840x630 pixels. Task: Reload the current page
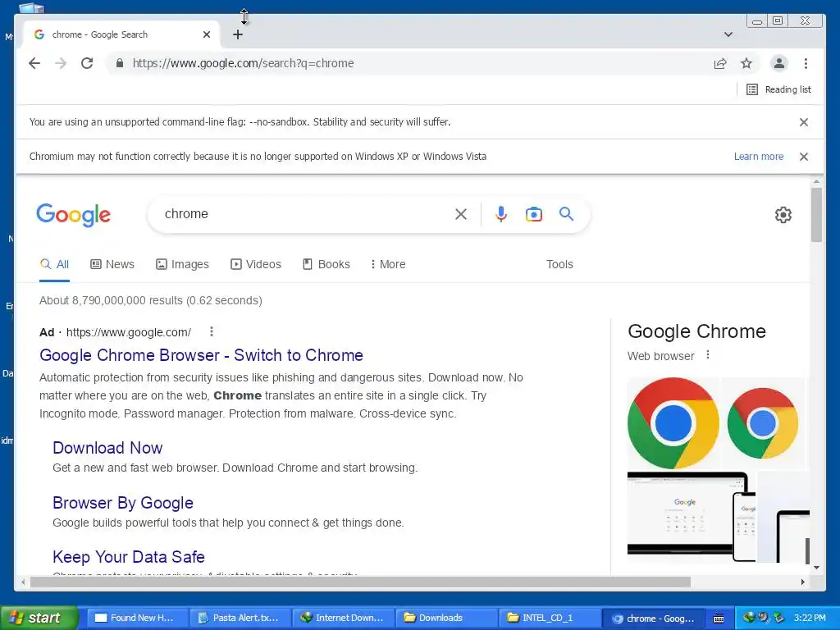(x=87, y=63)
